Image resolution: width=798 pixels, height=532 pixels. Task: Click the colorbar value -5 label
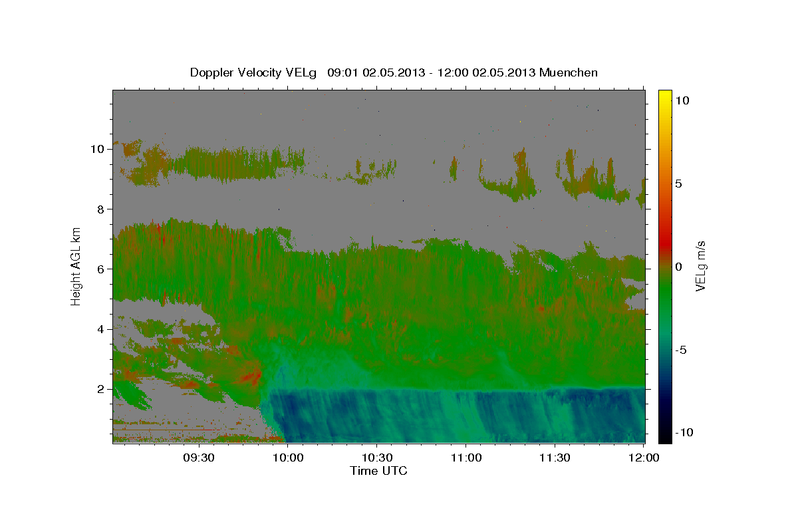[x=681, y=350]
